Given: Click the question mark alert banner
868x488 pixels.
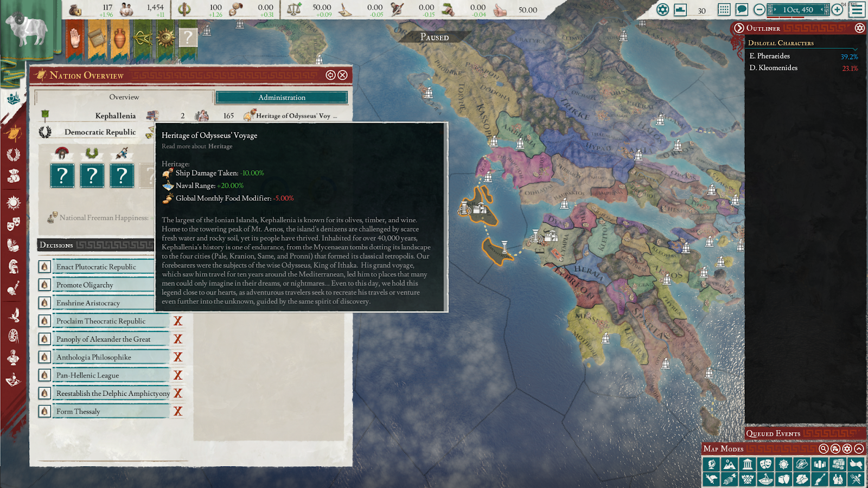Looking at the screenshot, I should point(188,40).
